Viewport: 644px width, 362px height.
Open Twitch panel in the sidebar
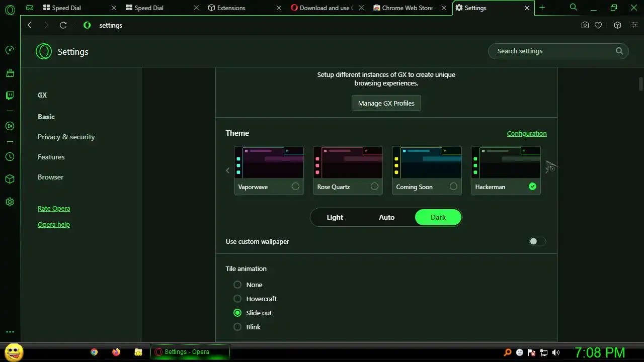tap(10, 96)
